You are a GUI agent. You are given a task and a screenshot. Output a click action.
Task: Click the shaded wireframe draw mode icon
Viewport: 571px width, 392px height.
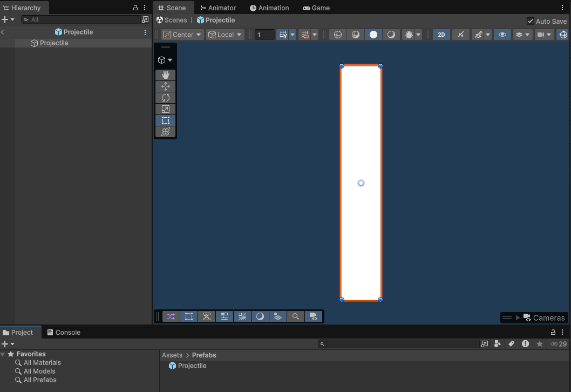click(x=356, y=35)
